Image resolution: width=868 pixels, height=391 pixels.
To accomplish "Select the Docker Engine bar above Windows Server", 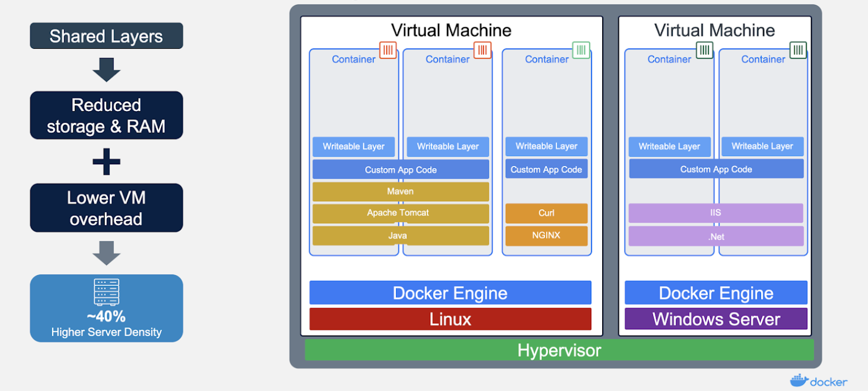I will pyautogui.click(x=716, y=293).
